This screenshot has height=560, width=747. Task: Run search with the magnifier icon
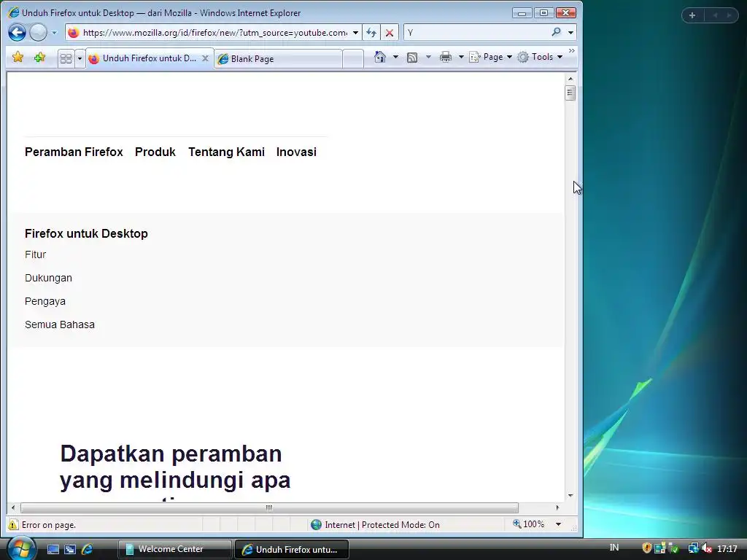pyautogui.click(x=556, y=32)
